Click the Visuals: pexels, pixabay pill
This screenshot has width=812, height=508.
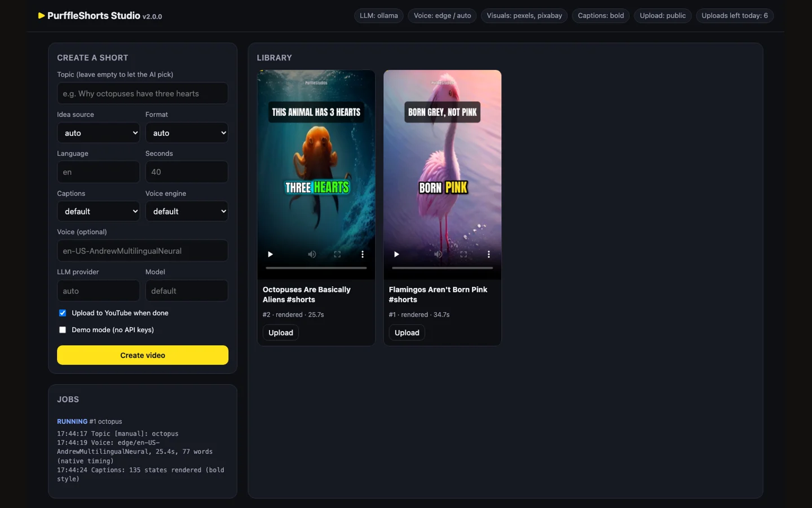[524, 16]
